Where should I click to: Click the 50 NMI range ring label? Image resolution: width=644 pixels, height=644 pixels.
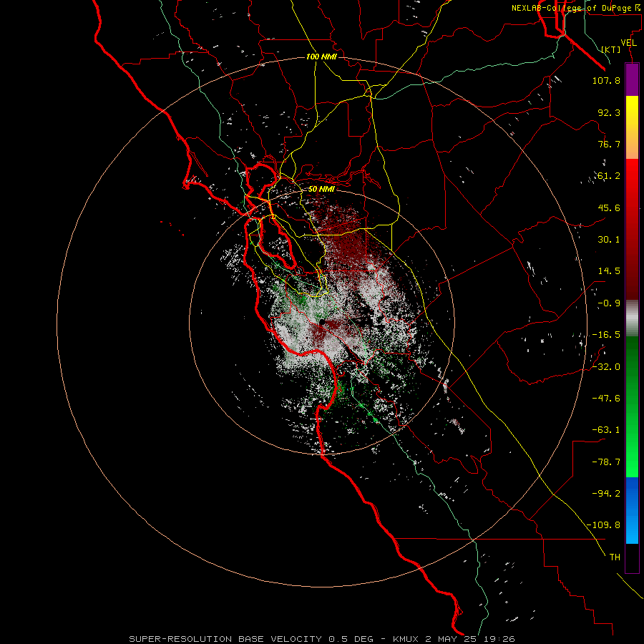[321, 189]
